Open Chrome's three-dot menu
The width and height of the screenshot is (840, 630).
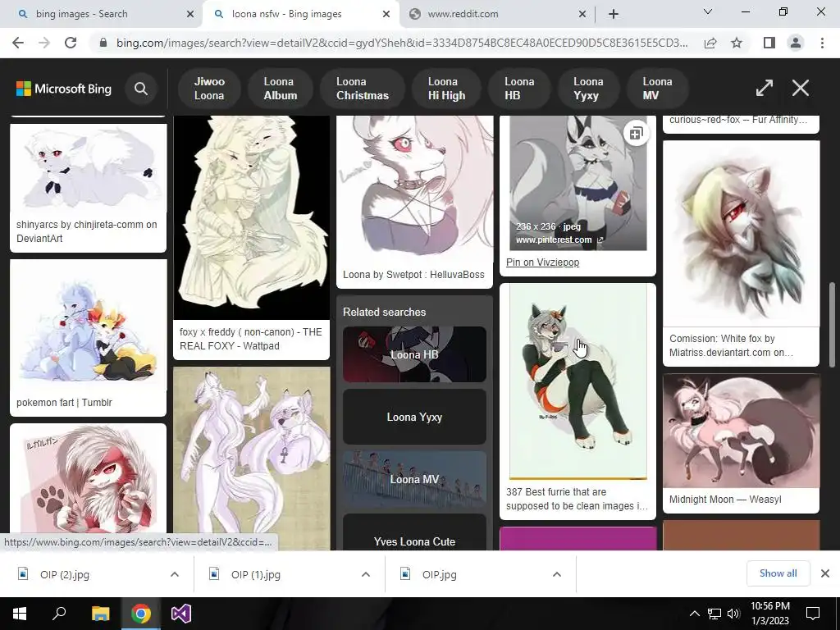pyautogui.click(x=822, y=43)
